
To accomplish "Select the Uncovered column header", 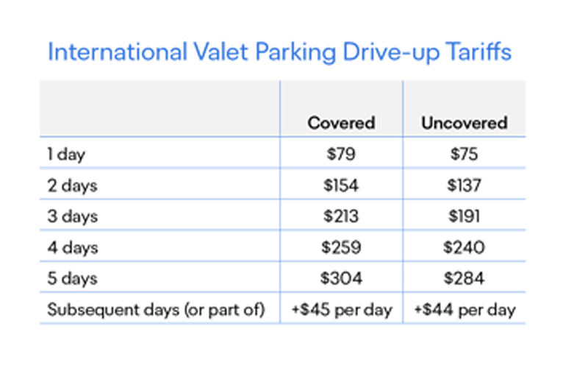I will point(464,123).
